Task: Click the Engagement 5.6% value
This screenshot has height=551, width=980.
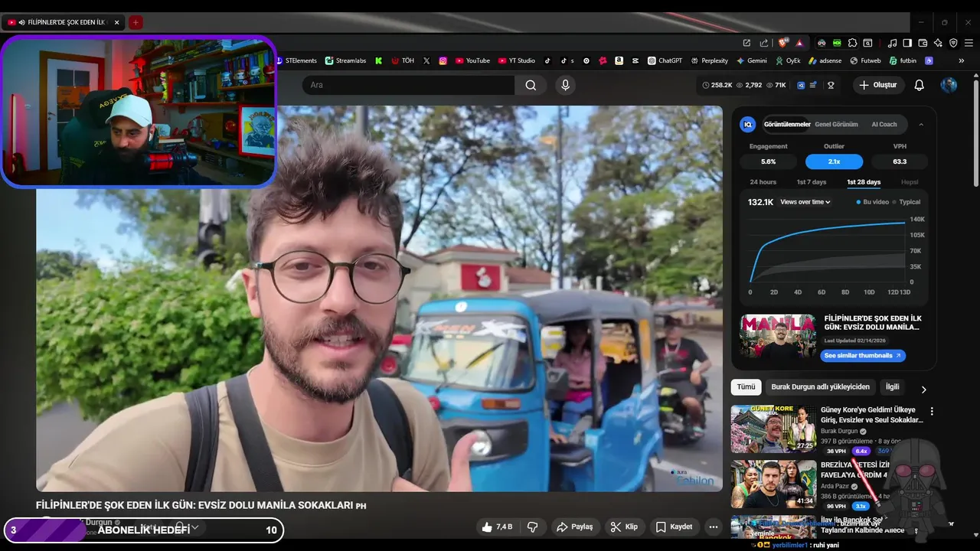Action: tap(768, 161)
